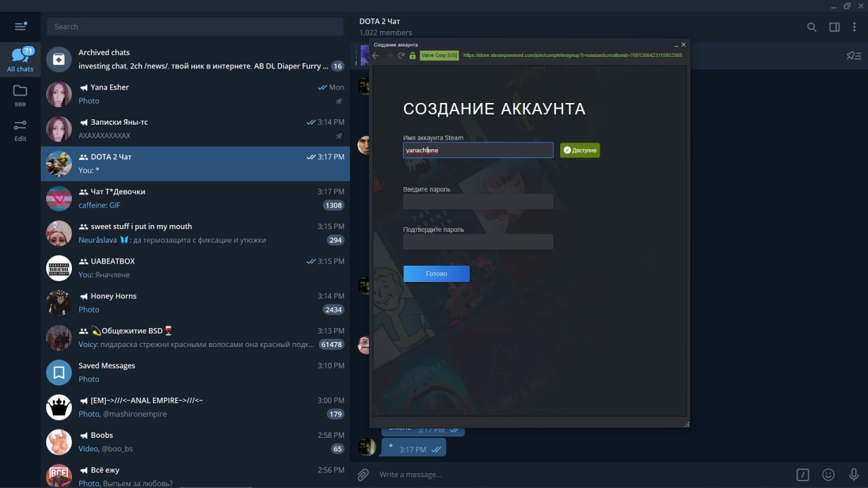Image resolution: width=868 pixels, height=488 pixels.
Task: Open the UABEATBOX group chat
Action: [195, 268]
